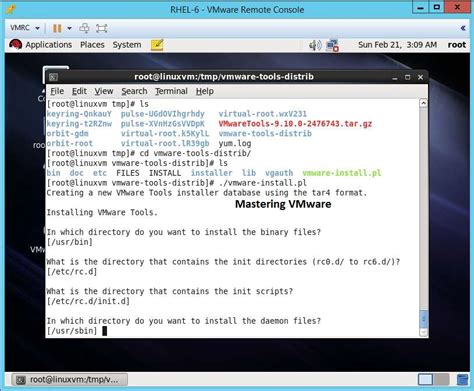Maximize the terminal window
474x391 pixels.
coord(407,77)
